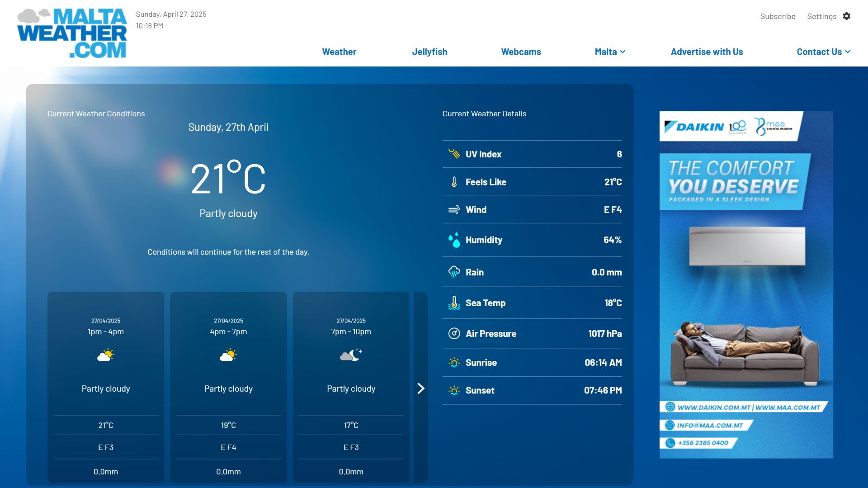The height and width of the screenshot is (488, 868).
Task: Select the Sunset icon
Action: pyautogui.click(x=454, y=390)
